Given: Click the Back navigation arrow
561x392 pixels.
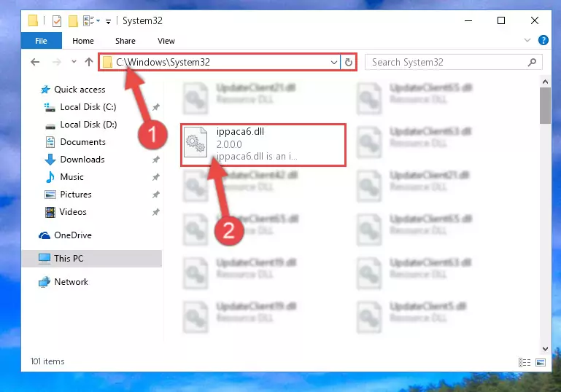Looking at the screenshot, I should tap(35, 62).
